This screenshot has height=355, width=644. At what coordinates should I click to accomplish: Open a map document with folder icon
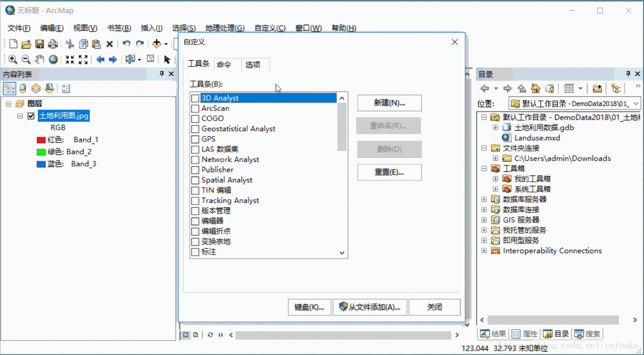click(26, 44)
